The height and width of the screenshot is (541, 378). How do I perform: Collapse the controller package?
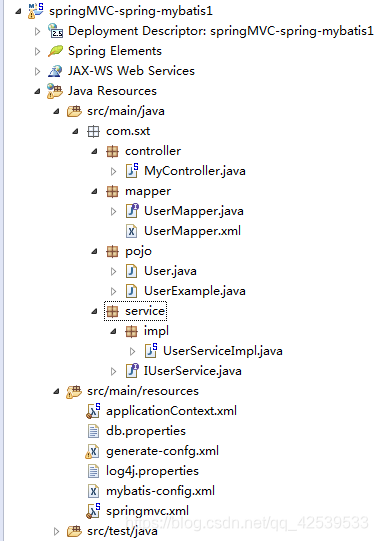(x=94, y=151)
